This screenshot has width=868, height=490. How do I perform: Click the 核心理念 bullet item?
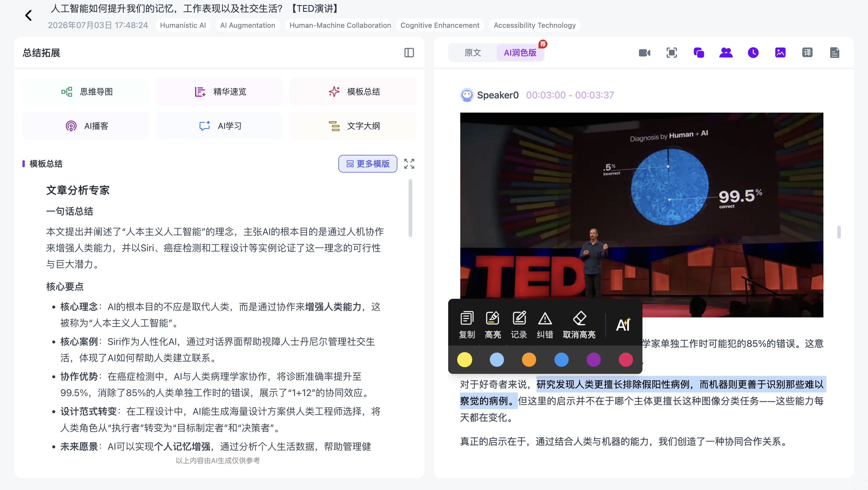[x=220, y=315]
